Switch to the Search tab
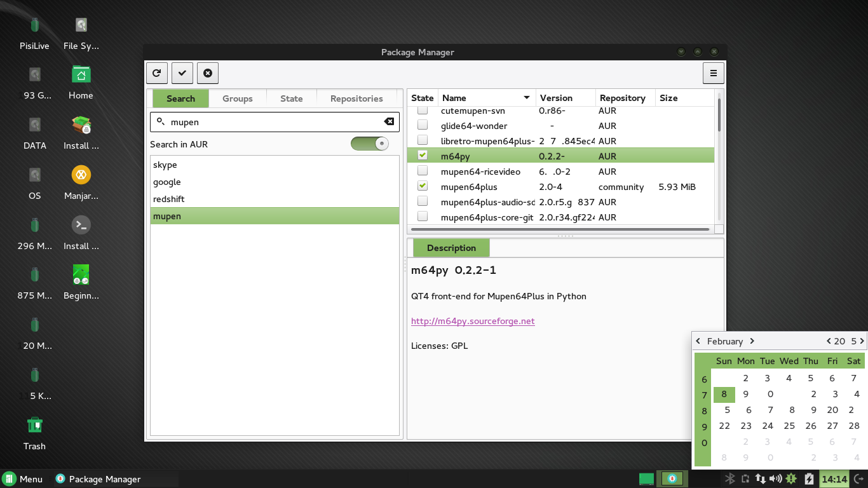 (x=180, y=98)
